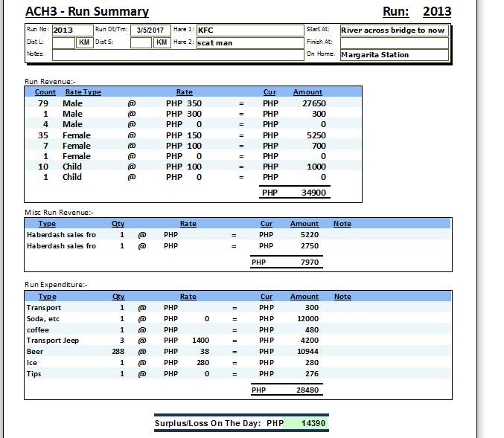Screen dimensions: 504x438
Task: Click the empty Dist L input box
Action: coord(63,42)
